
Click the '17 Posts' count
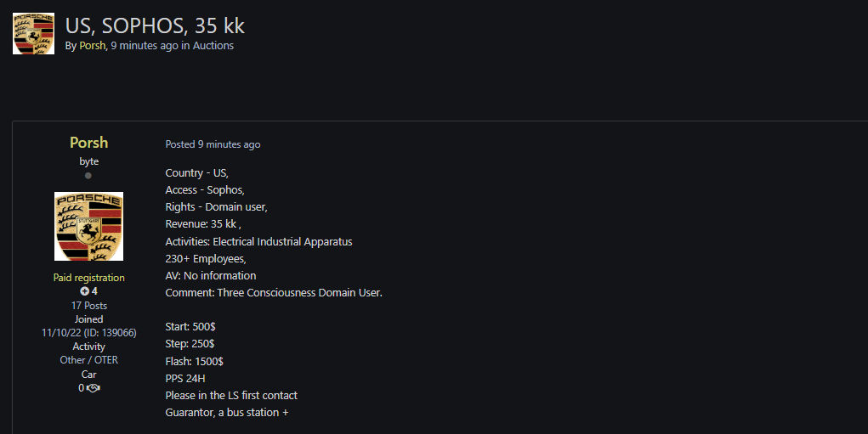88,305
